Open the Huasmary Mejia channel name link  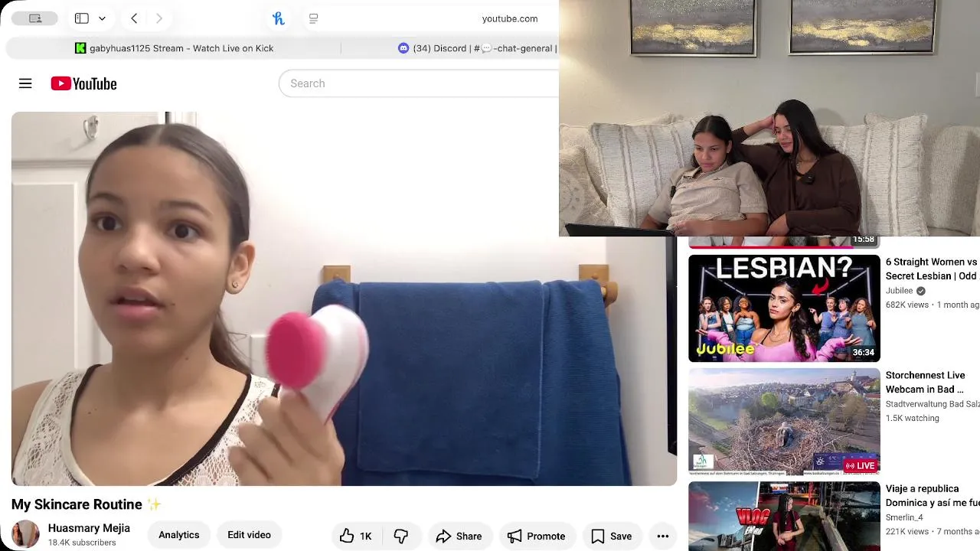click(89, 528)
